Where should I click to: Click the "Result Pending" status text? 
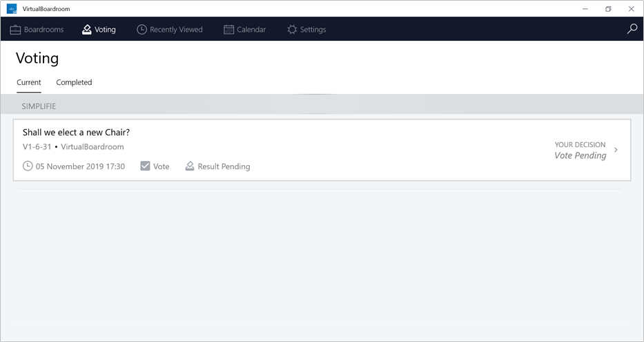tap(224, 167)
